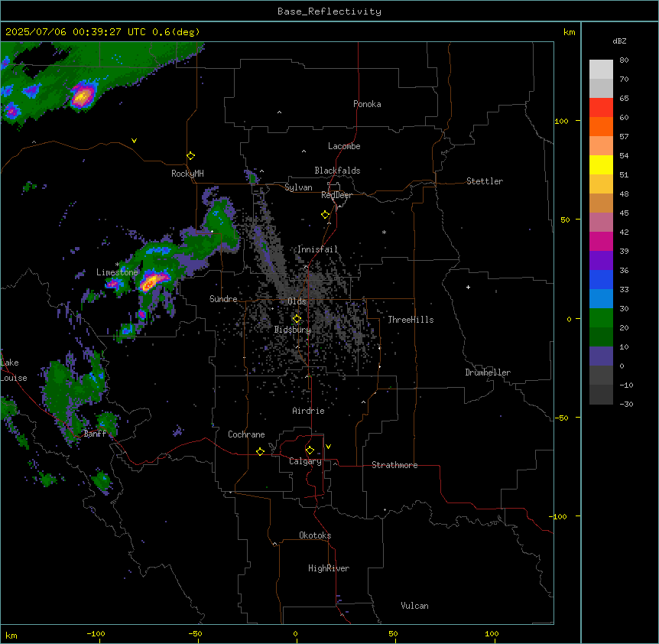Image resolution: width=659 pixels, height=644 pixels.
Task: Click the RockyMH label
Action: click(187, 174)
